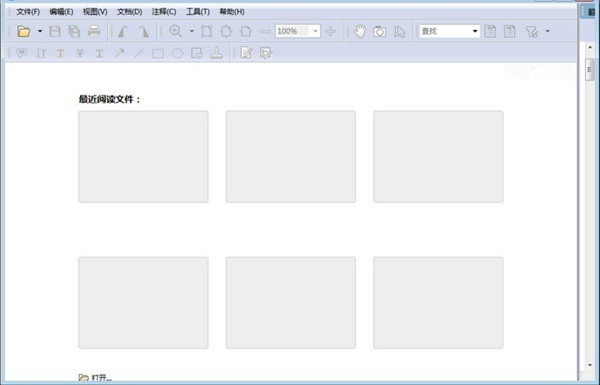Open the 查找 search dropdown arrow
Image resolution: width=600 pixels, height=385 pixels.
click(475, 31)
